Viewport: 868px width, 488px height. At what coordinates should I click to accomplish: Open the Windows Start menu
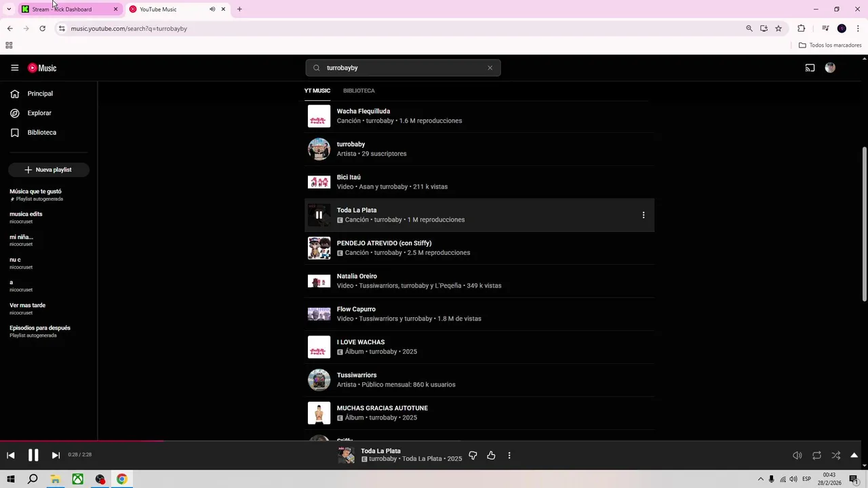coord(11,479)
